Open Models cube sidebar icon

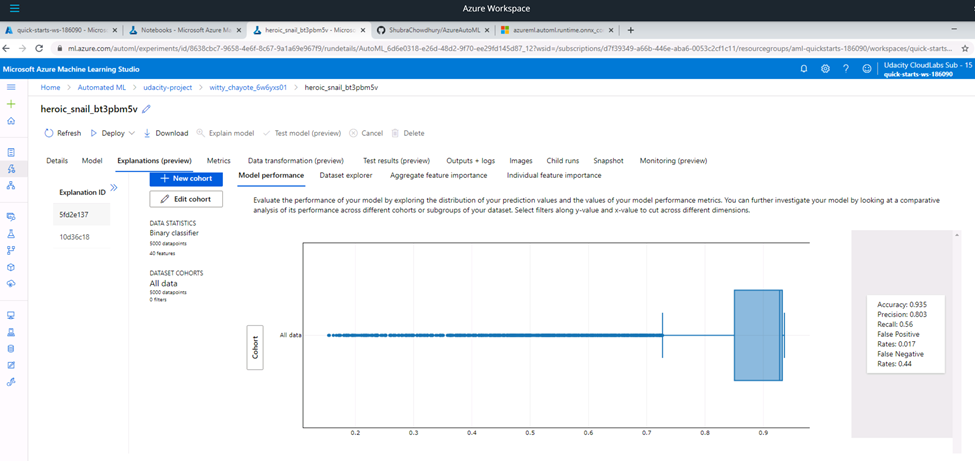[x=11, y=267]
